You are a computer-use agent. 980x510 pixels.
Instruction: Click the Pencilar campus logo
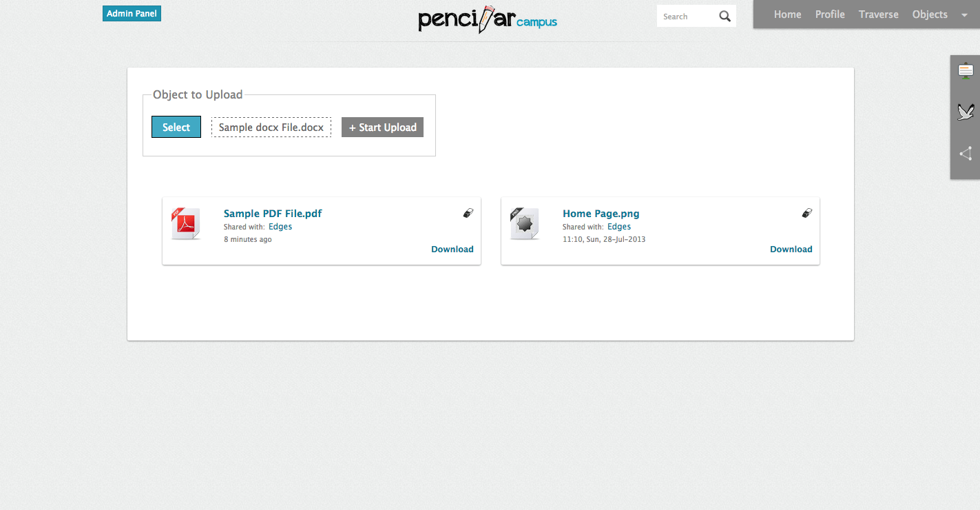coord(488,19)
